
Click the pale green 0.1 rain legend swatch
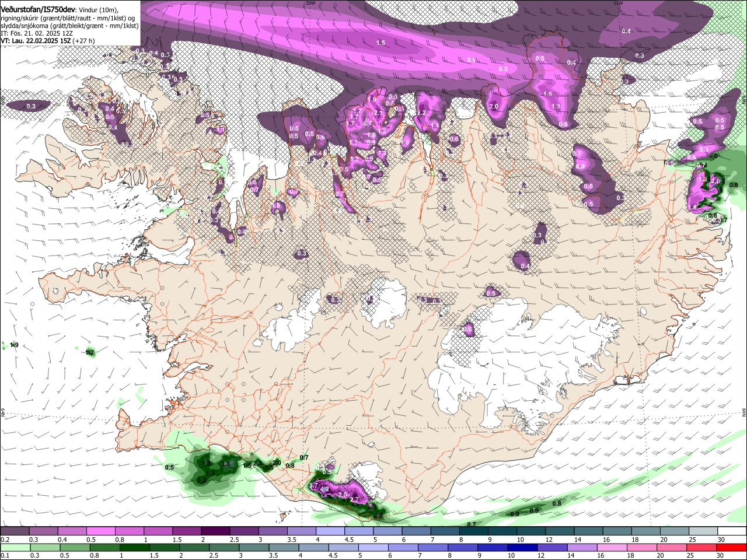(15, 547)
